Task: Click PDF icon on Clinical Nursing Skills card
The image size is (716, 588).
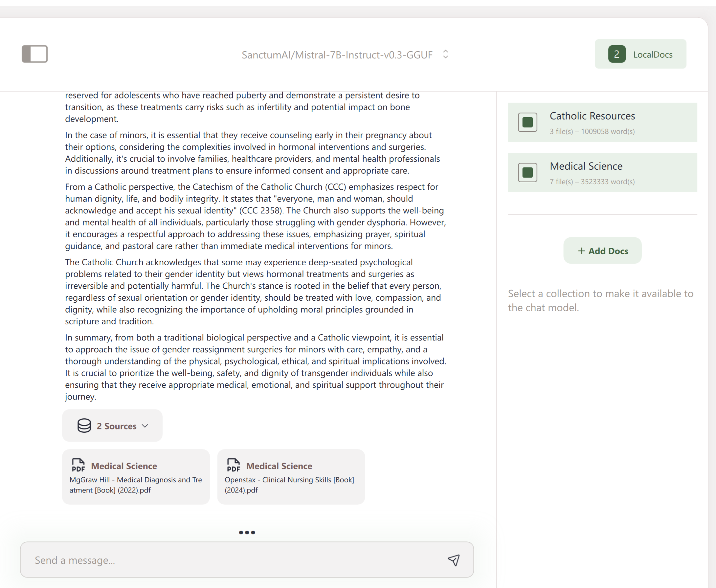Action: (234, 465)
